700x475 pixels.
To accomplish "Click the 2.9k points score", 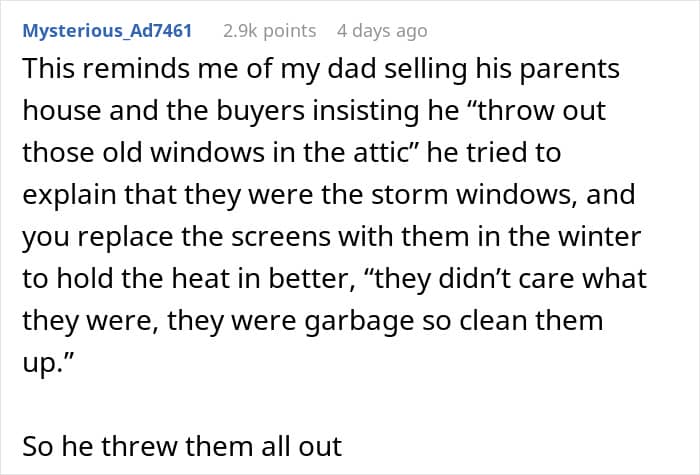I will (270, 31).
